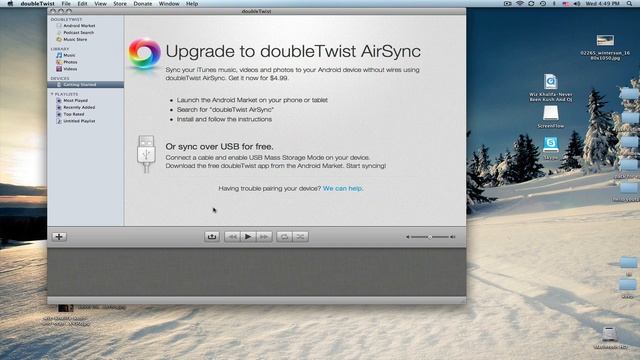This screenshot has width=640, height=360.
Task: Click the 'Or sync over USB for free.' heading
Action: 219,147
